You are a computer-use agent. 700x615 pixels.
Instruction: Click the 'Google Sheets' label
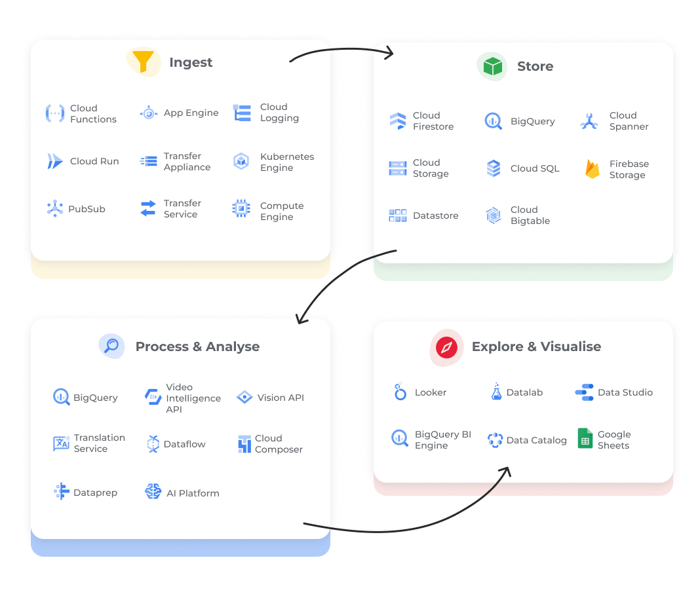pos(614,439)
